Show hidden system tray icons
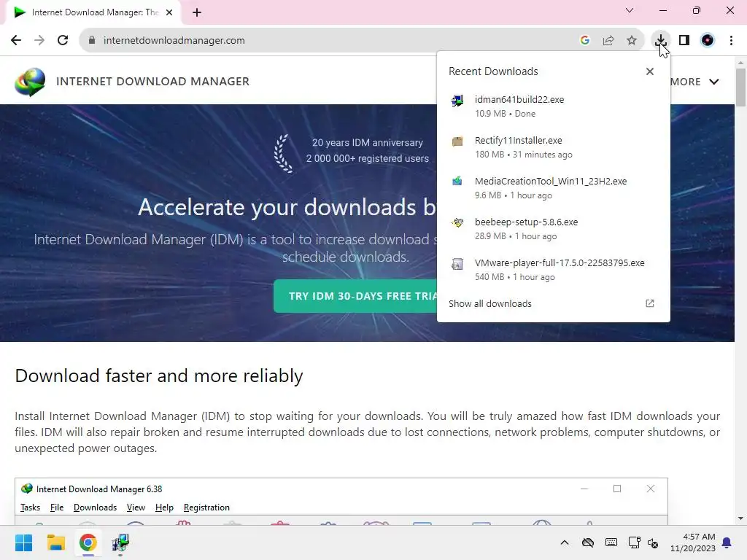 tap(565, 542)
